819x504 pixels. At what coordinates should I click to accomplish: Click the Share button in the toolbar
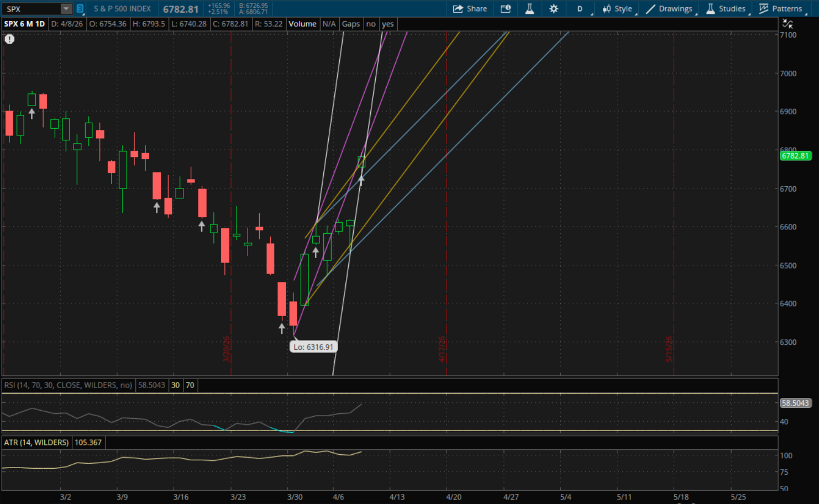point(470,9)
